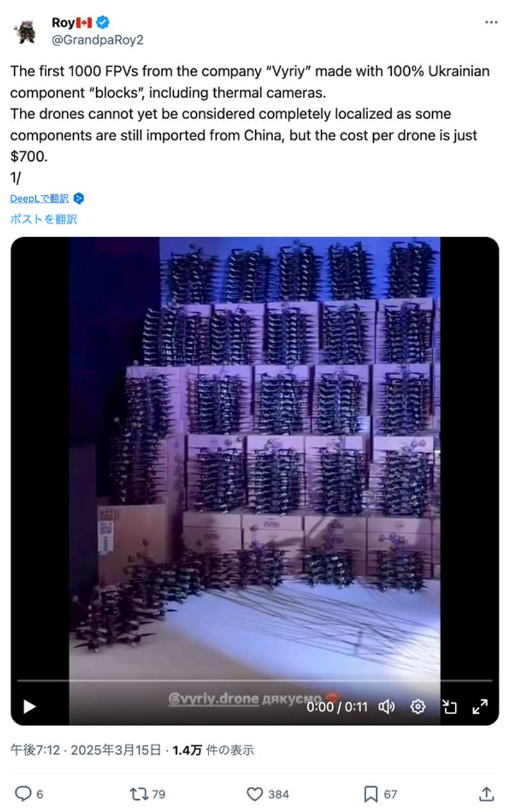
Task: Play the video with the play button
Action: (x=29, y=706)
